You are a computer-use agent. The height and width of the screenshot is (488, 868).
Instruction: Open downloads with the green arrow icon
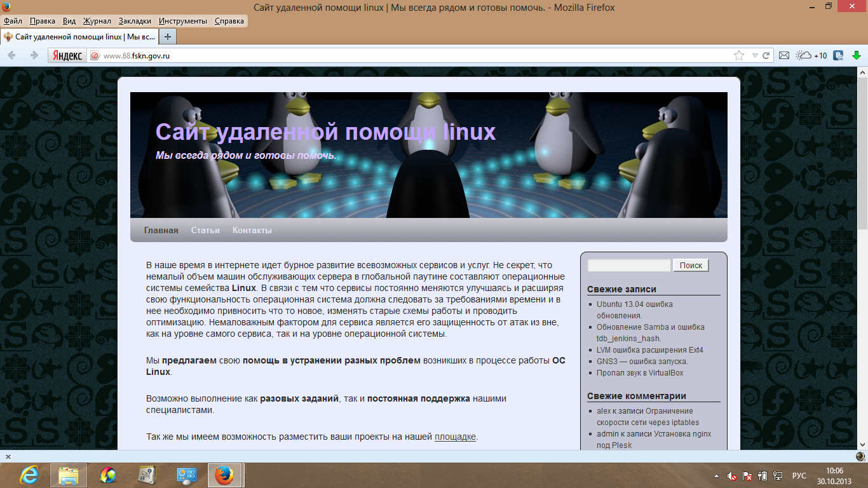coord(856,55)
